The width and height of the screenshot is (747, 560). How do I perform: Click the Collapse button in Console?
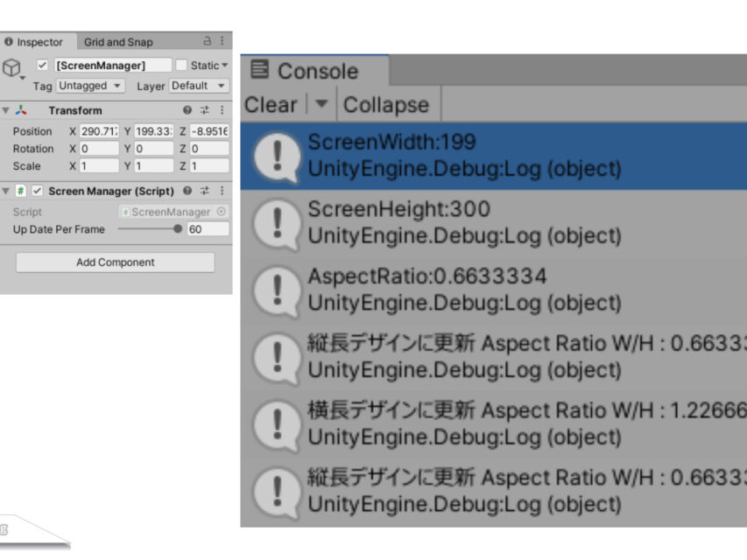click(x=386, y=105)
